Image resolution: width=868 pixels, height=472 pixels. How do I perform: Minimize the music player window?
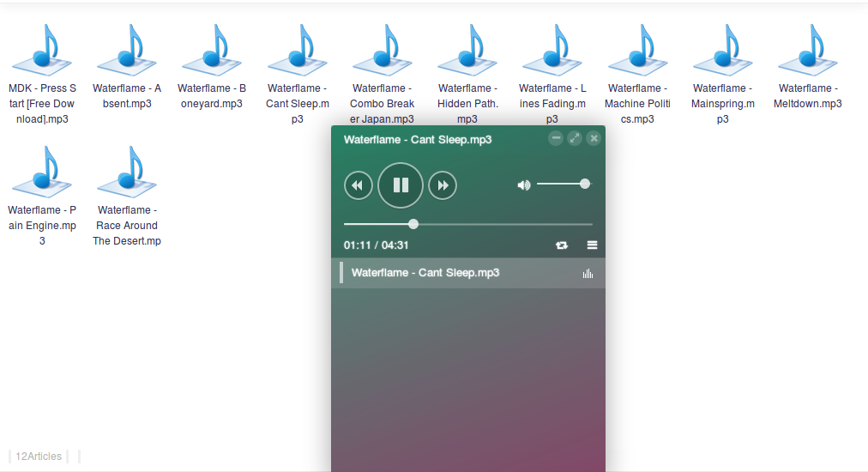[556, 138]
